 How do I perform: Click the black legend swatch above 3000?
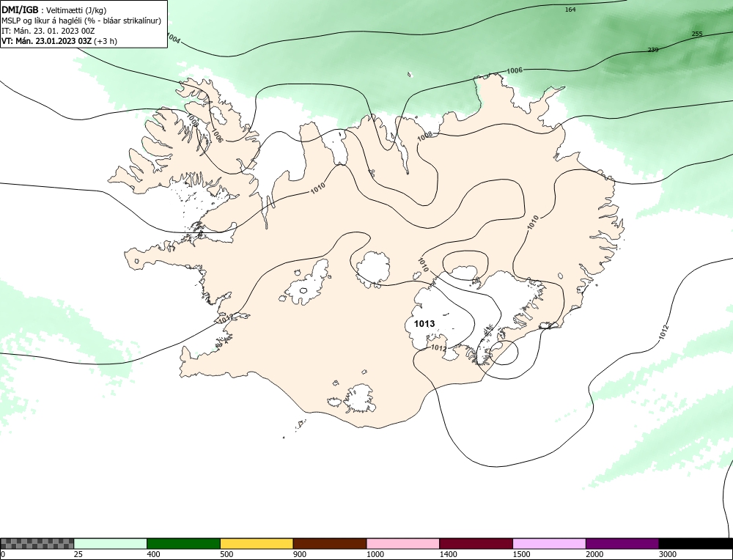coord(696,544)
